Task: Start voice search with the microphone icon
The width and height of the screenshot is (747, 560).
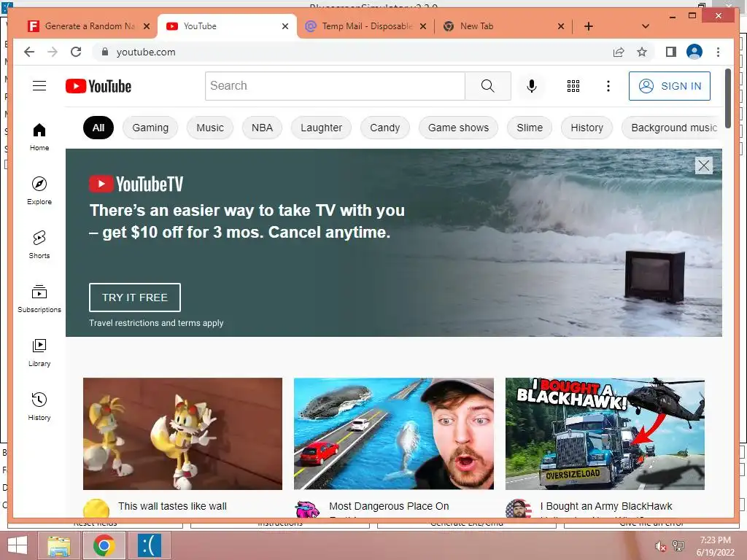Action: (532, 86)
